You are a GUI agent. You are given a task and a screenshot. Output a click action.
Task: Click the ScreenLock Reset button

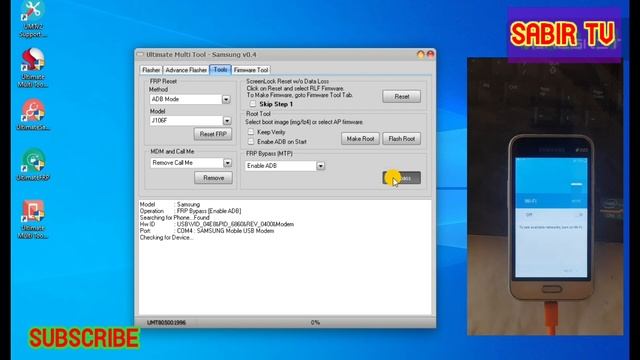point(402,97)
